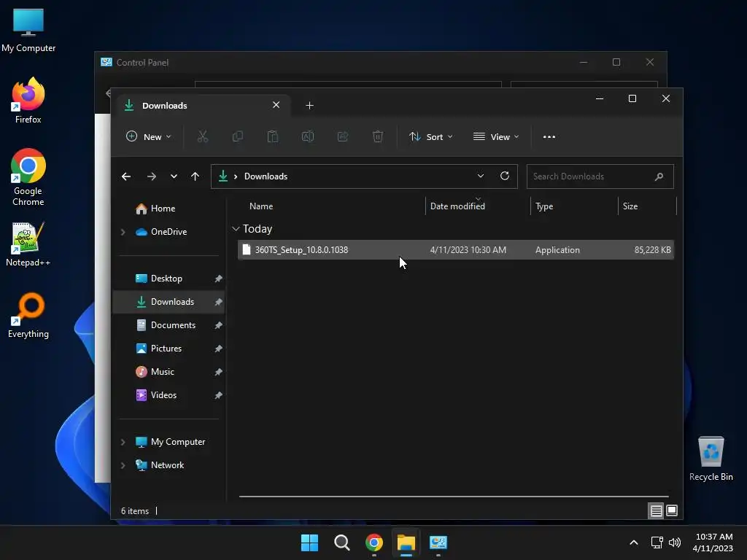Click the pin icon beside Videos
Viewport: 747px width, 560px height.
coord(218,395)
